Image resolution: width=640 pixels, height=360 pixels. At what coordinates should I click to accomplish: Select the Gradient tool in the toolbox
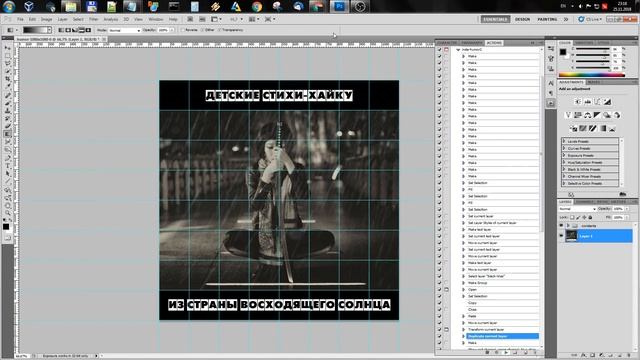tap(8, 134)
